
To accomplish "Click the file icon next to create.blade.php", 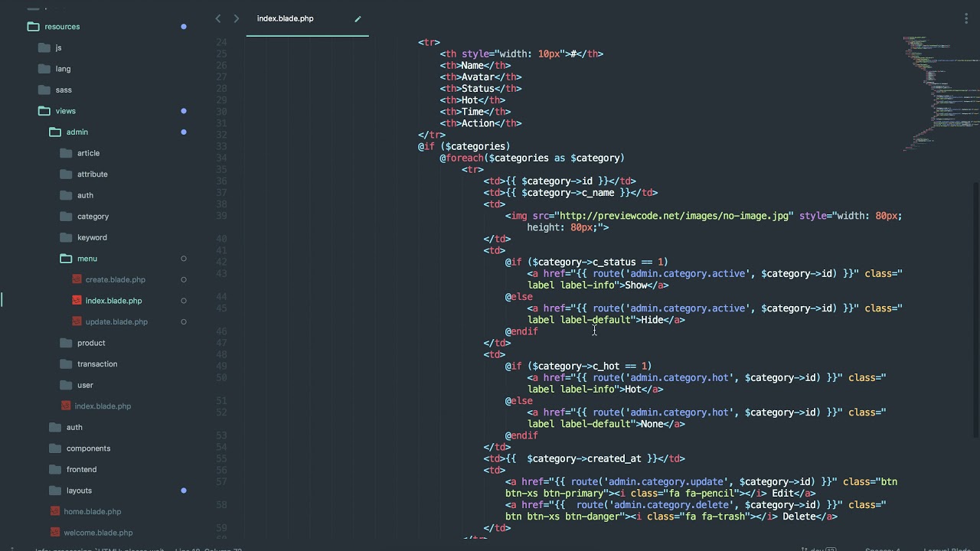I will tap(77, 279).
